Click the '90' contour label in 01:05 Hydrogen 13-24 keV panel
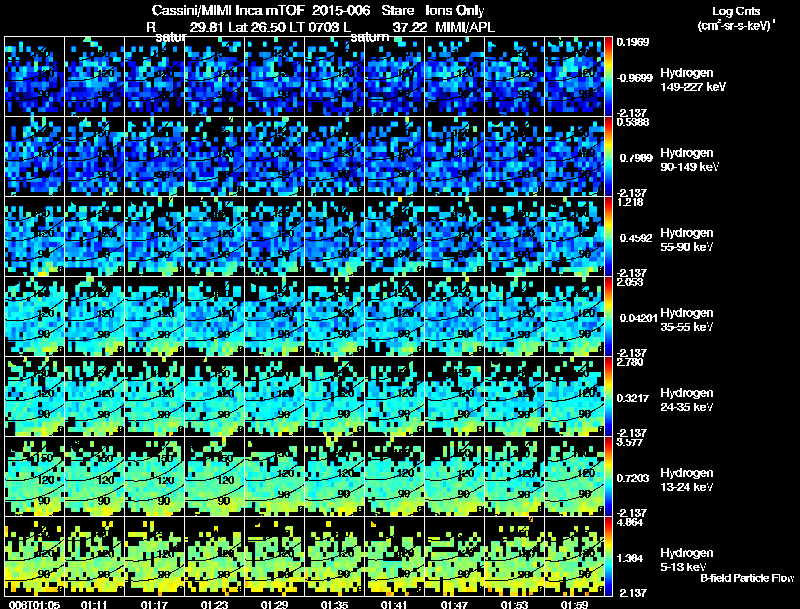800x609 pixels. [x=44, y=501]
